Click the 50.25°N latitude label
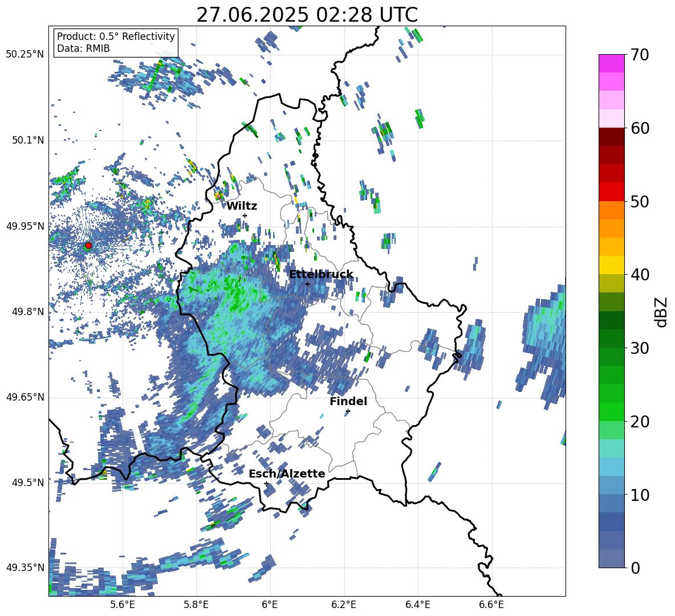Screen dimensions: 675x616 (x=25, y=55)
